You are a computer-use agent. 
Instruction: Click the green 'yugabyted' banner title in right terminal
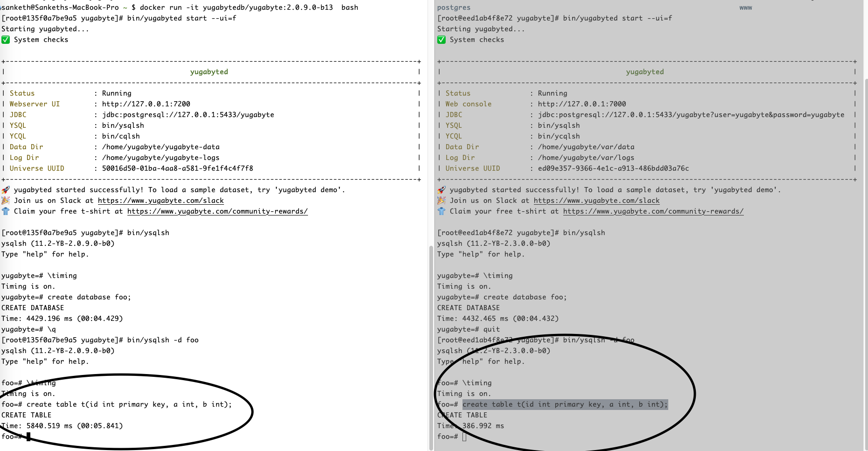click(x=645, y=72)
